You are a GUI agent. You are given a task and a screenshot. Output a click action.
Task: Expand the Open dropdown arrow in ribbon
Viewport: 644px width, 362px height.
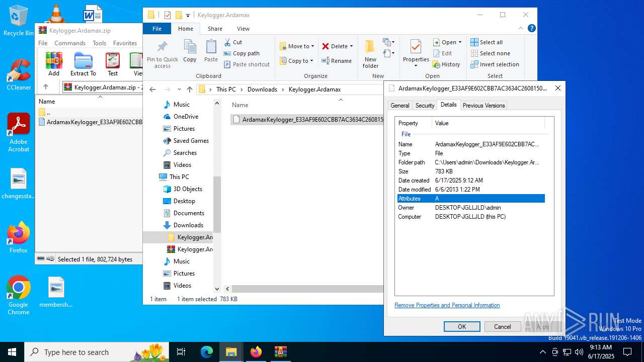click(460, 42)
